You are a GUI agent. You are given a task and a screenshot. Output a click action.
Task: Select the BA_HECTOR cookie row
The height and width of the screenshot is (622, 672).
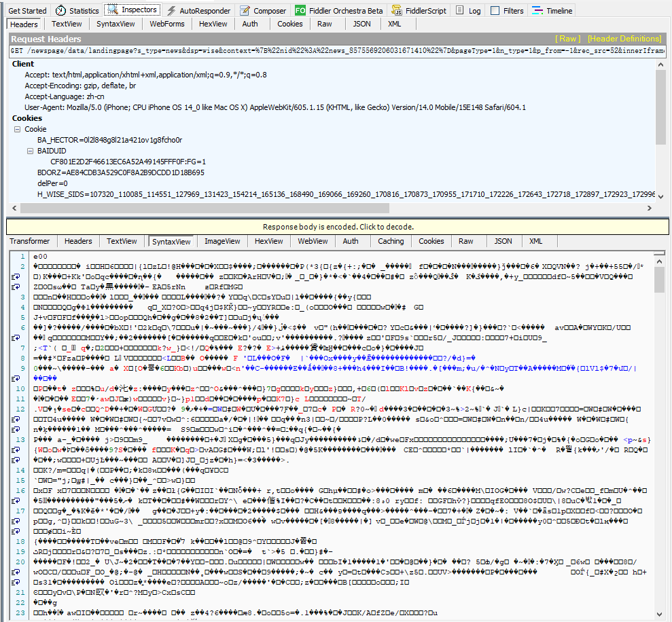pos(109,140)
